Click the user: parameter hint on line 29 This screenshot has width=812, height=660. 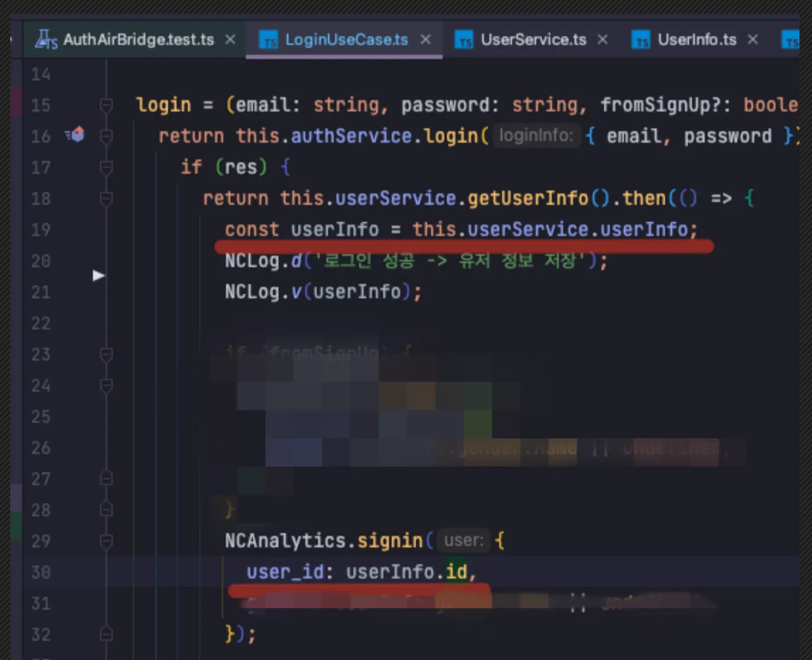(x=464, y=540)
